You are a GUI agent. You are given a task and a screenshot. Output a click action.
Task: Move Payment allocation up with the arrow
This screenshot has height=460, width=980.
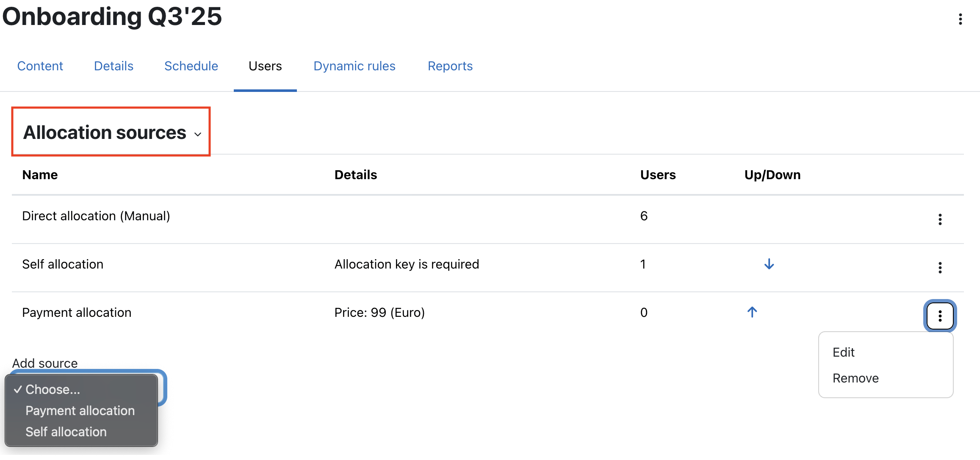(752, 313)
